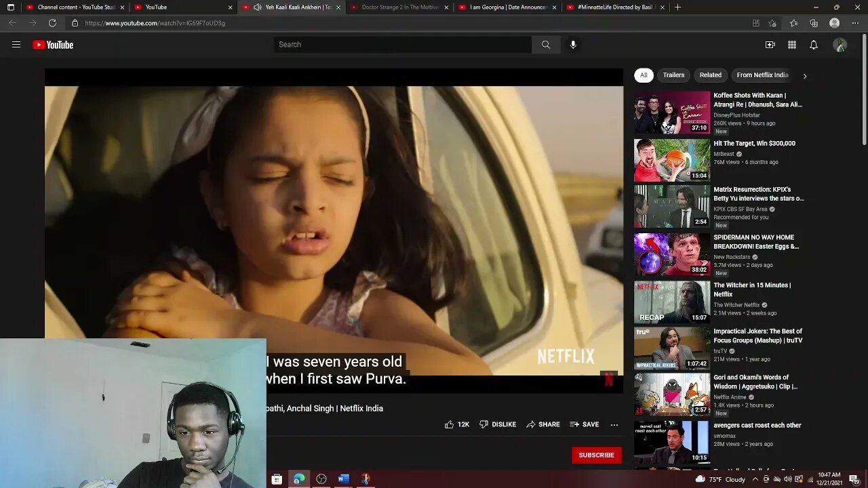Viewport: 868px width, 488px height.
Task: Open the browser profile icon
Action: [x=835, y=23]
